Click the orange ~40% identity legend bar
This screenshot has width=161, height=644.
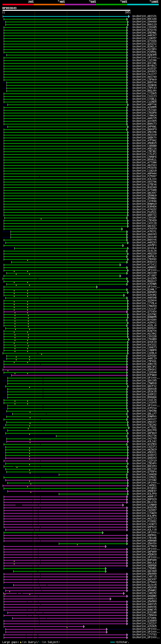pyautogui.click(x=49, y=5)
